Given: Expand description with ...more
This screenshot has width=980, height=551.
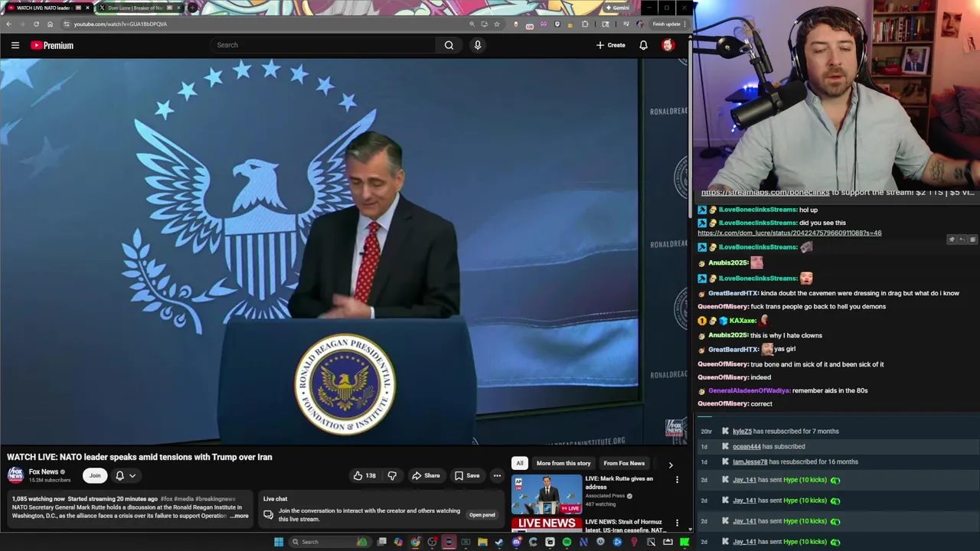Looking at the screenshot, I should click(240, 516).
